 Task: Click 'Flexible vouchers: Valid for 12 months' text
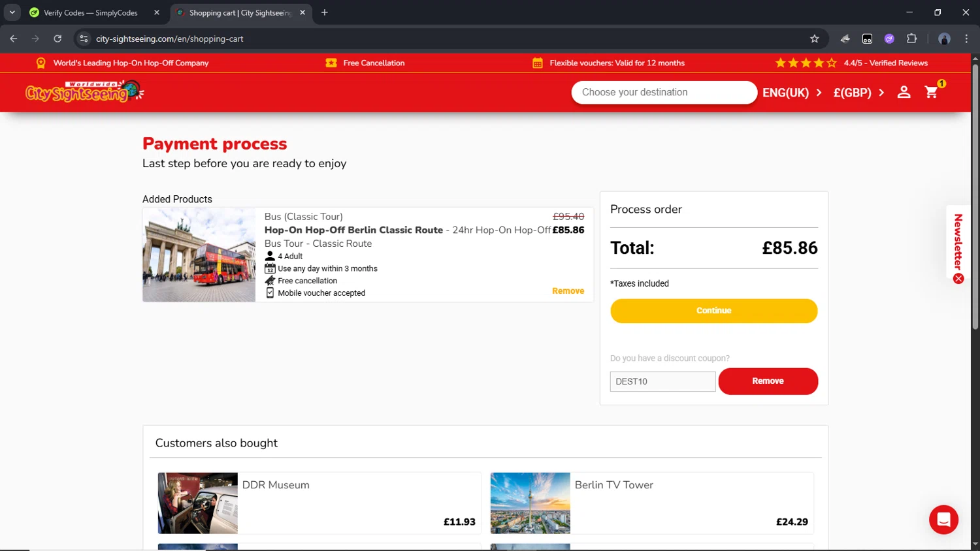tap(617, 63)
